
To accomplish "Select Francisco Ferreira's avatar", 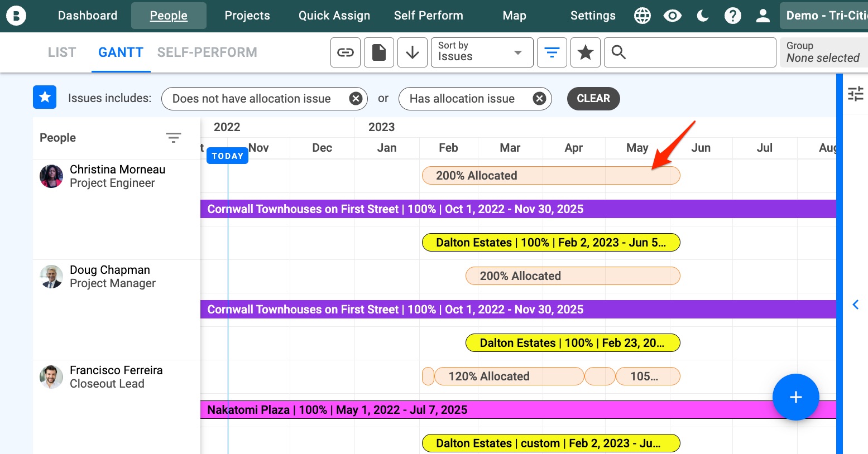I will (51, 377).
